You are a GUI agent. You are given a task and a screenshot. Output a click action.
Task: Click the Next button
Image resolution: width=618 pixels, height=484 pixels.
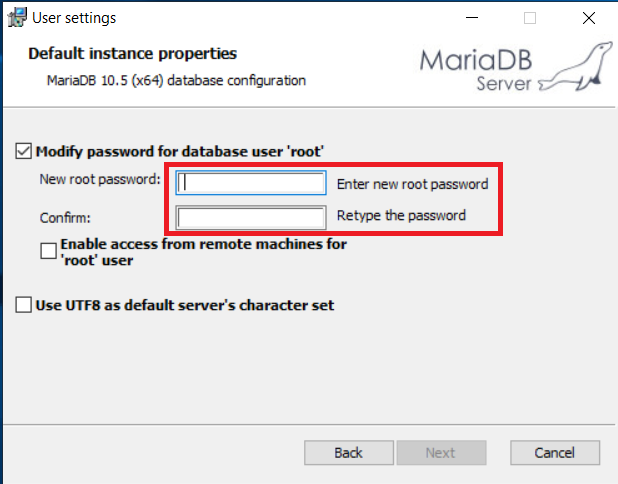pyautogui.click(x=441, y=453)
